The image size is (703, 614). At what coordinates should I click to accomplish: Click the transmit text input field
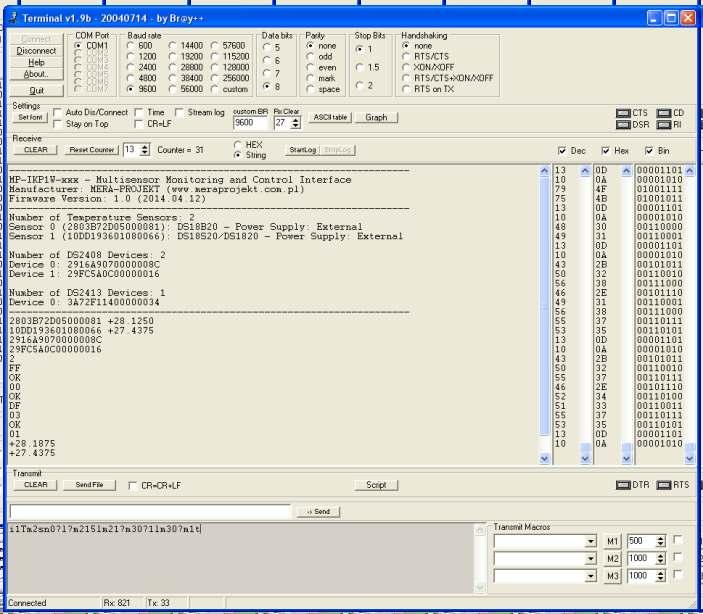click(150, 512)
